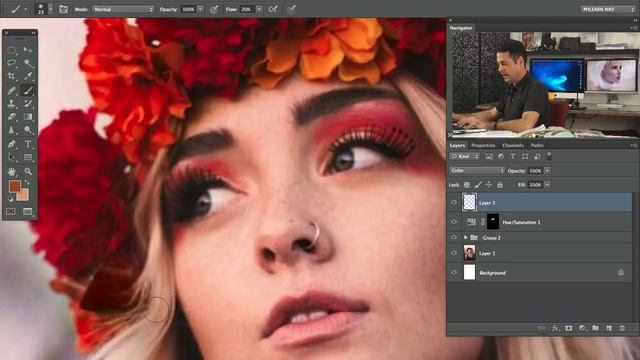
Task: Select the Lasso tool
Action: click(x=11, y=63)
